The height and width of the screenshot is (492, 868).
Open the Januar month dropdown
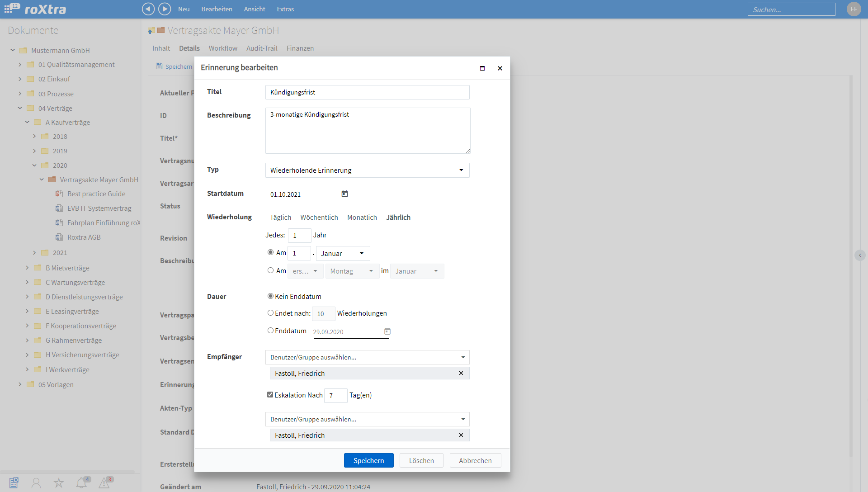342,253
